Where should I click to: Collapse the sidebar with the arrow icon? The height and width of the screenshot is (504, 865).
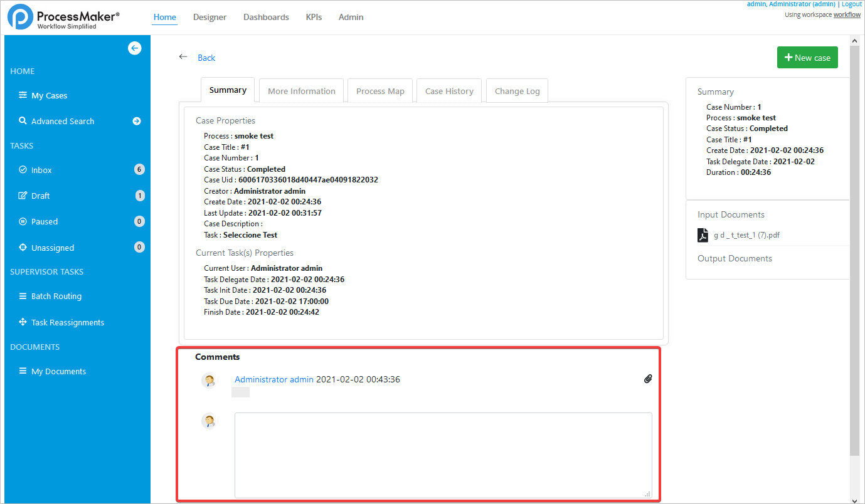135,48
